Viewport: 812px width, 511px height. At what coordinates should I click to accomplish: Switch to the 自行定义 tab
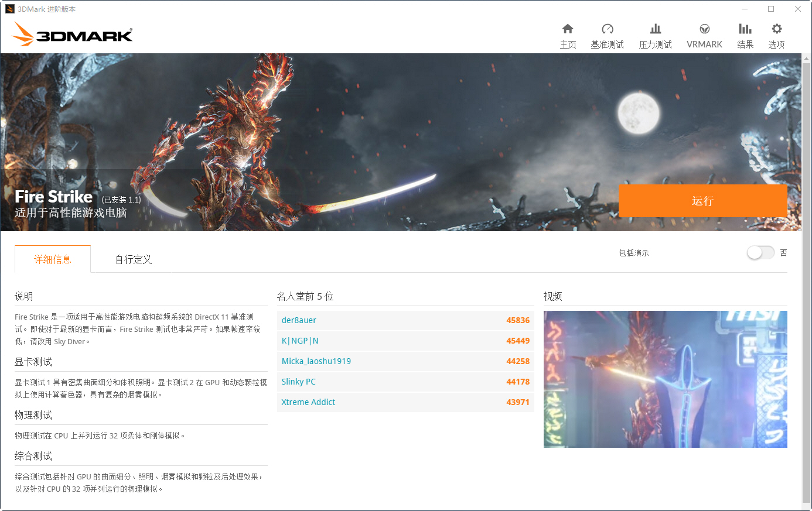pyautogui.click(x=134, y=259)
